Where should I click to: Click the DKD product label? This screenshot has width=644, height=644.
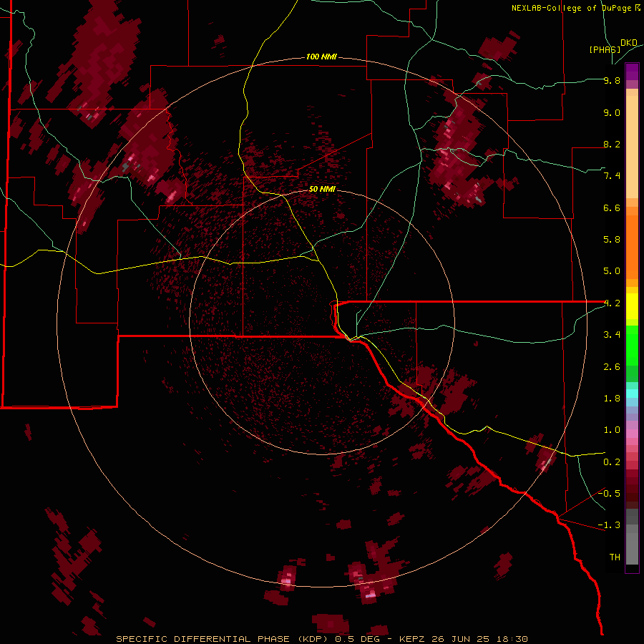[x=629, y=43]
